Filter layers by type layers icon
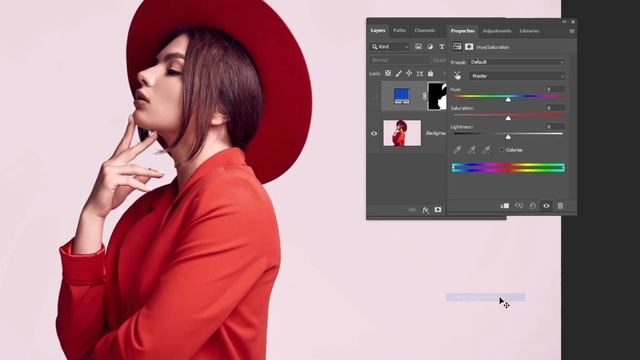Image resolution: width=640 pixels, height=360 pixels. (x=442, y=47)
